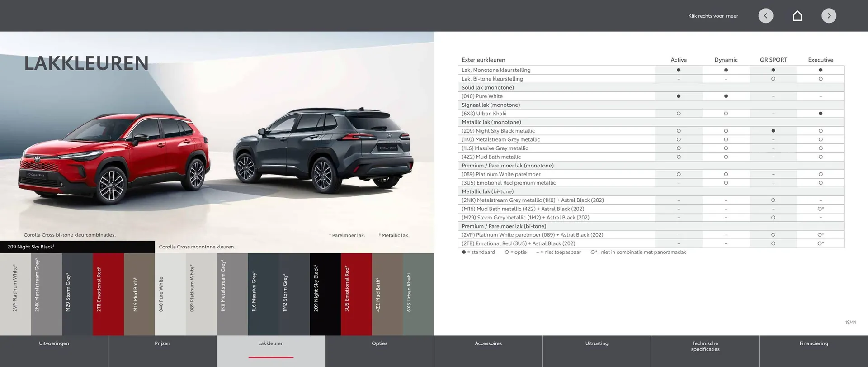868x367 pixels.
Task: Open the Technische specificaties tab
Action: [x=705, y=351]
